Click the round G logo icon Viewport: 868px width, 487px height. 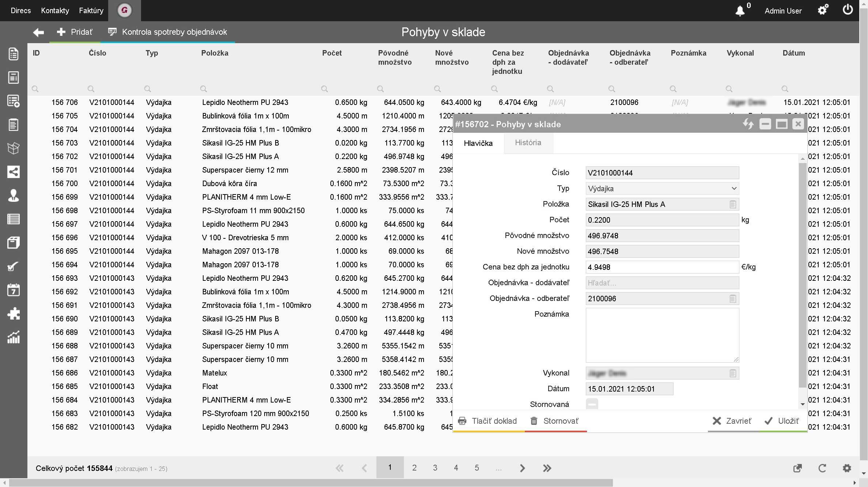[x=124, y=10]
